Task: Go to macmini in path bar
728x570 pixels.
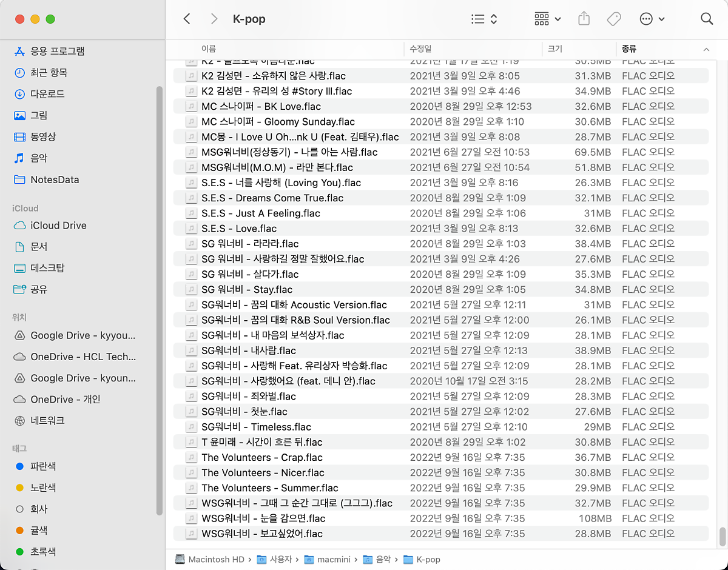Action: [327, 560]
